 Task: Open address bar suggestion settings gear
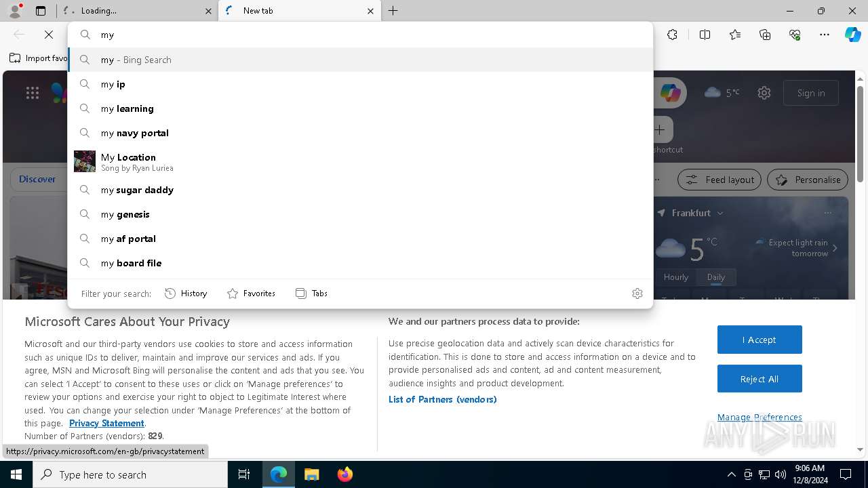click(x=637, y=293)
